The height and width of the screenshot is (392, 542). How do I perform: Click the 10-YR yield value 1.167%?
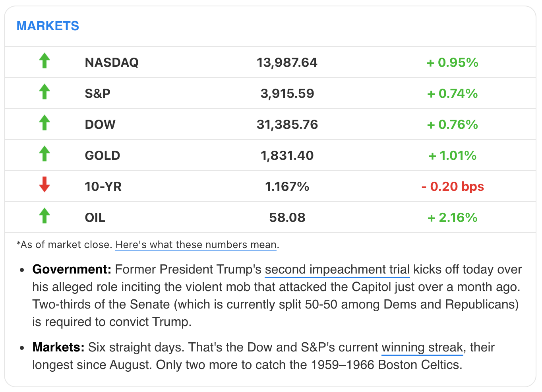(x=287, y=187)
